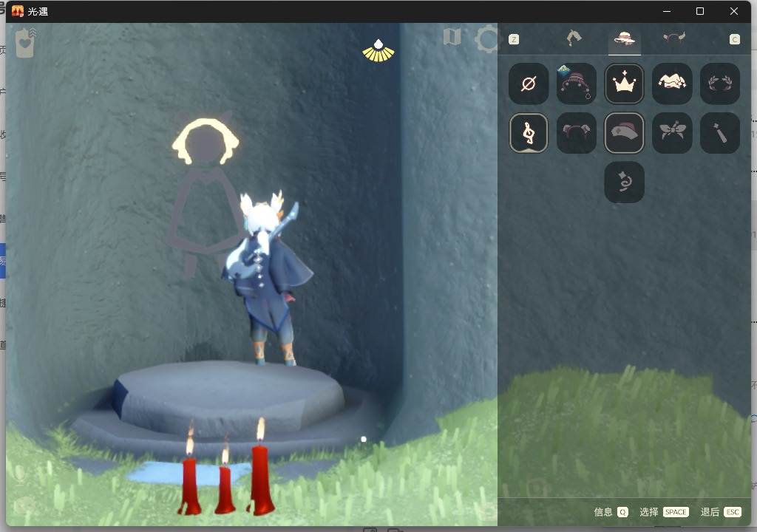
Task: Open the horn accessory category tab
Action: (674, 37)
